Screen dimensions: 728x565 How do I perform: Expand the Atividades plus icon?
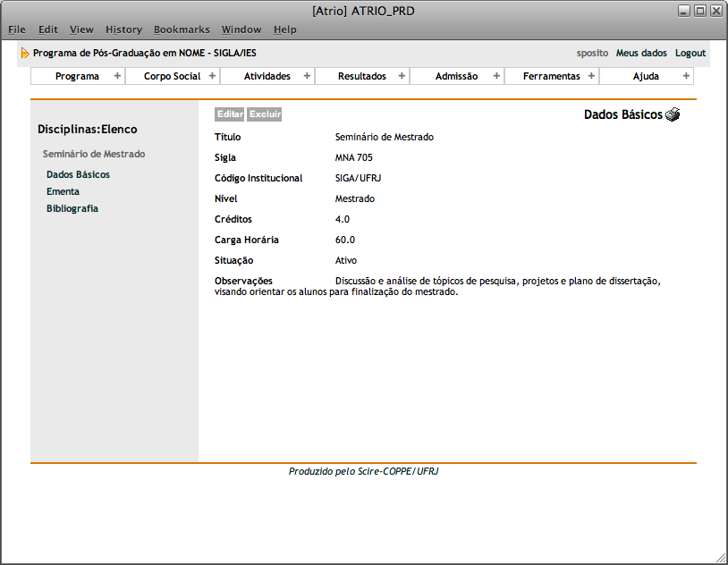[x=307, y=76]
